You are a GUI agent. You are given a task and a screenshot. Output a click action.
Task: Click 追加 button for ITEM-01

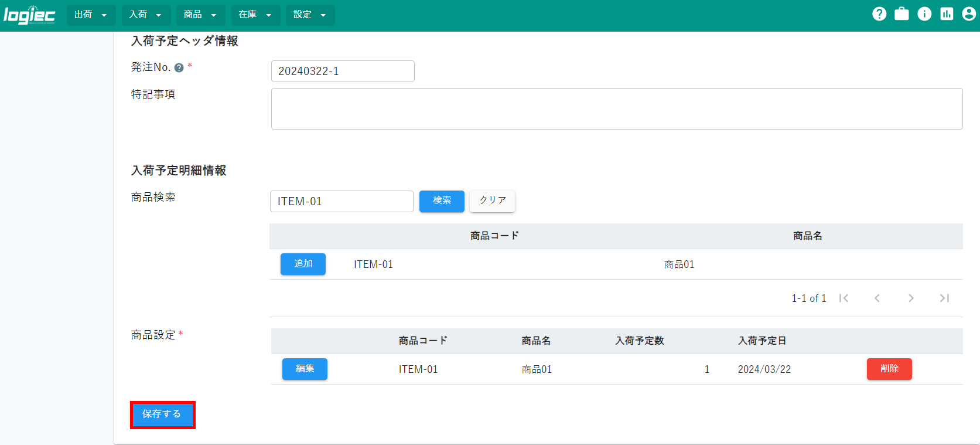click(303, 264)
